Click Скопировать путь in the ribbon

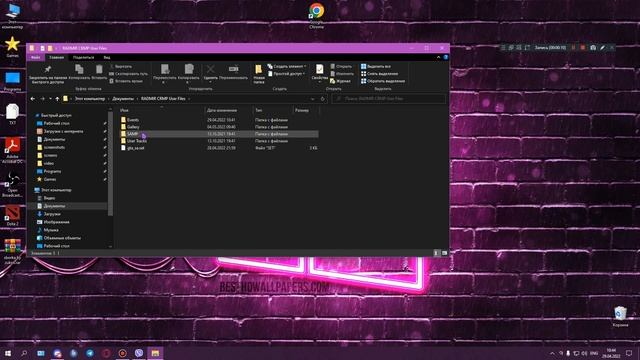129,73
